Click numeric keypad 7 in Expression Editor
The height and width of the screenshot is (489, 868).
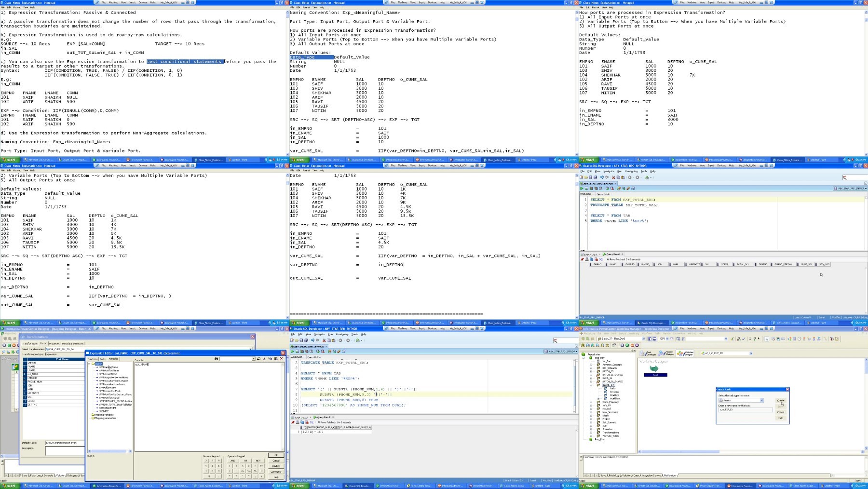pyautogui.click(x=206, y=461)
